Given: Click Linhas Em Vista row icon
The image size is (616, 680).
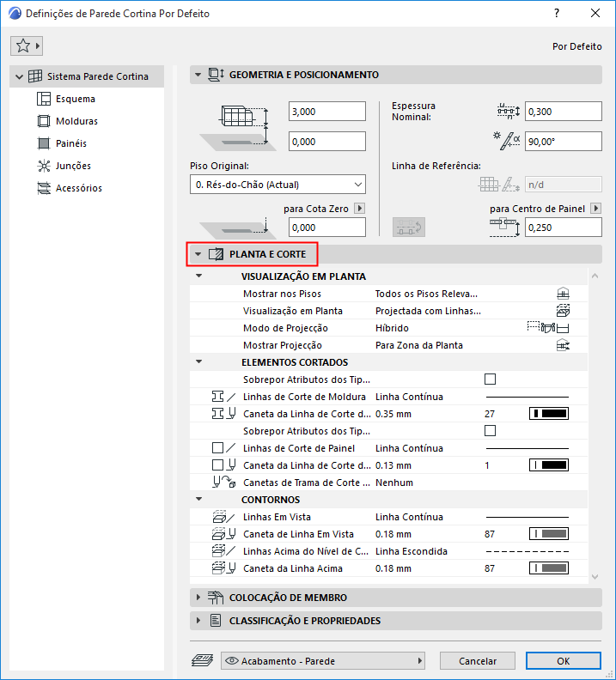Looking at the screenshot, I should click(224, 517).
